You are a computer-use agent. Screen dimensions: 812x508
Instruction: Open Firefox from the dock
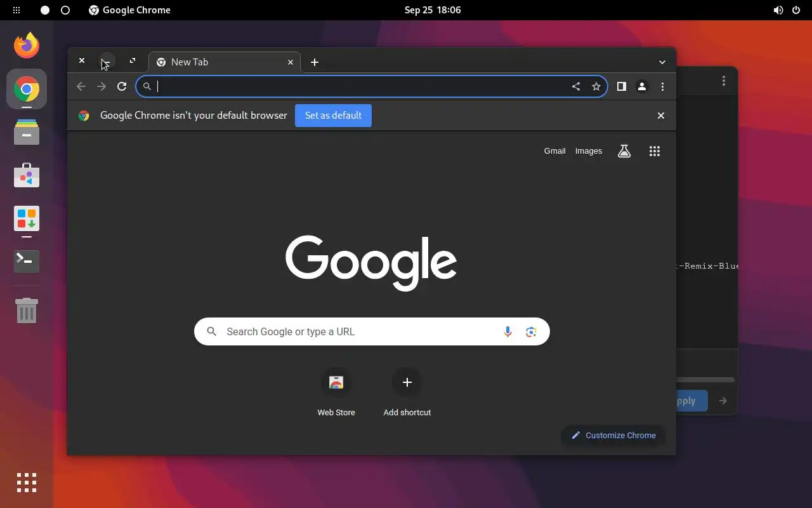click(x=27, y=45)
